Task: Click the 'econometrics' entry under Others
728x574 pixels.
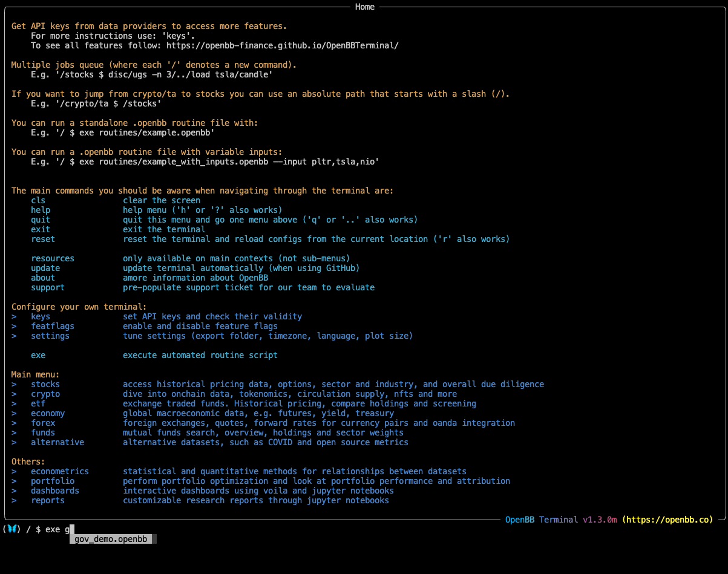Action: (x=60, y=471)
